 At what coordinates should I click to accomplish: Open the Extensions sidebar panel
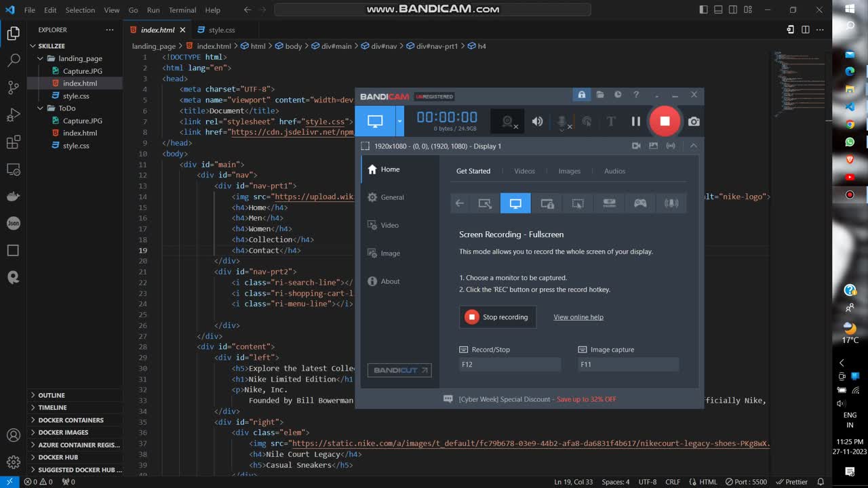(13, 142)
